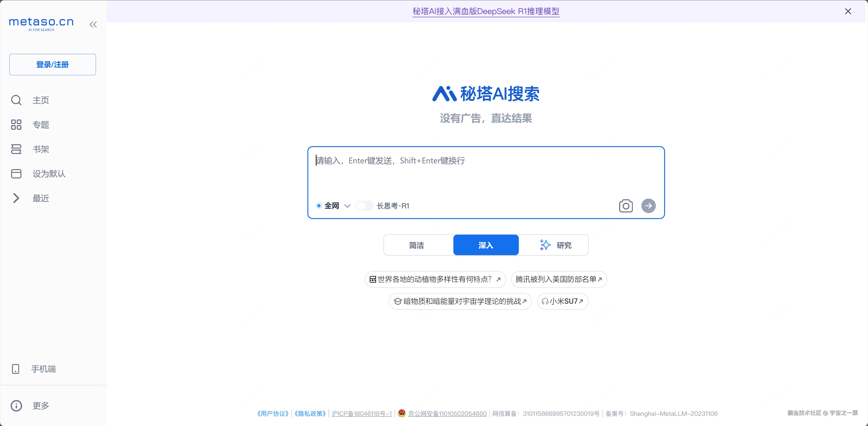Collapse the sidebar with double-chevron icon
The width and height of the screenshot is (868, 426).
tap(93, 24)
